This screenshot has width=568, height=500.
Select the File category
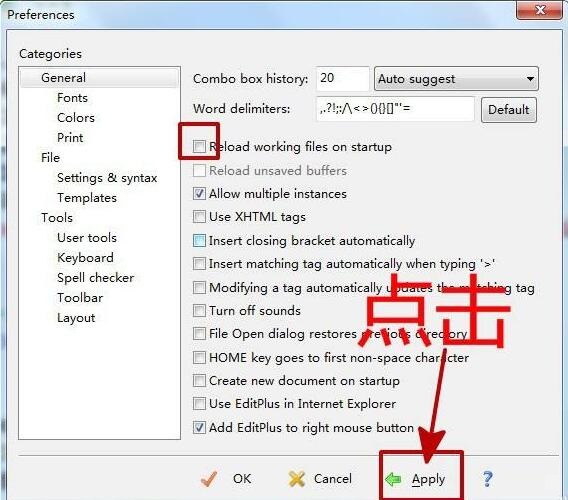tap(50, 158)
